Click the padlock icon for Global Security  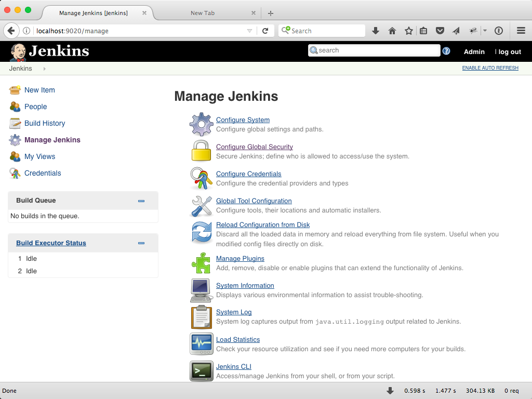[202, 151]
